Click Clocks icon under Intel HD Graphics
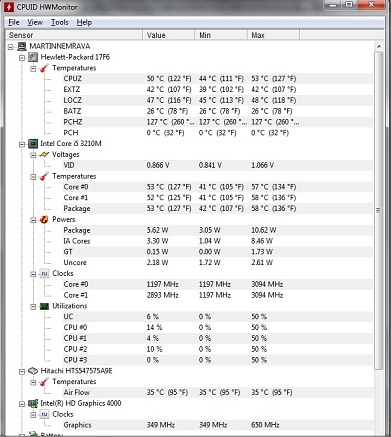The height and width of the screenshot is (437, 391). pyautogui.click(x=44, y=414)
